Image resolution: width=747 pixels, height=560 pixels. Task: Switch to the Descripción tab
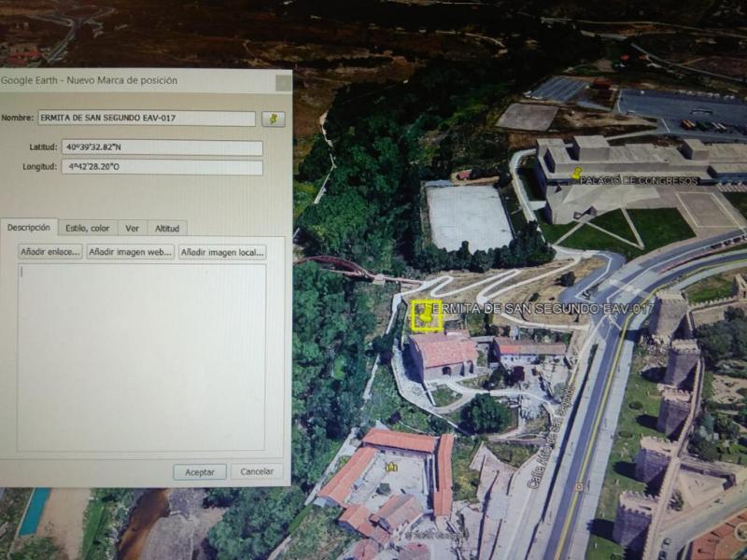click(28, 228)
